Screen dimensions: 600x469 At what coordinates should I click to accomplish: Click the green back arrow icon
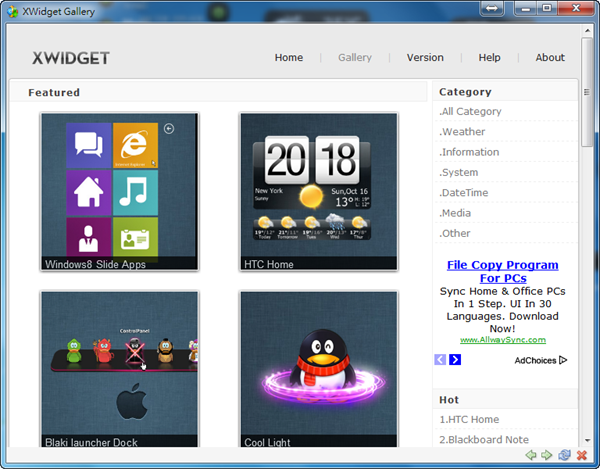(x=531, y=455)
